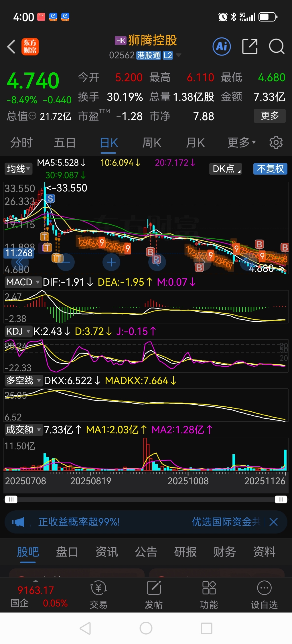Open 盘口 tab

pos(67,552)
